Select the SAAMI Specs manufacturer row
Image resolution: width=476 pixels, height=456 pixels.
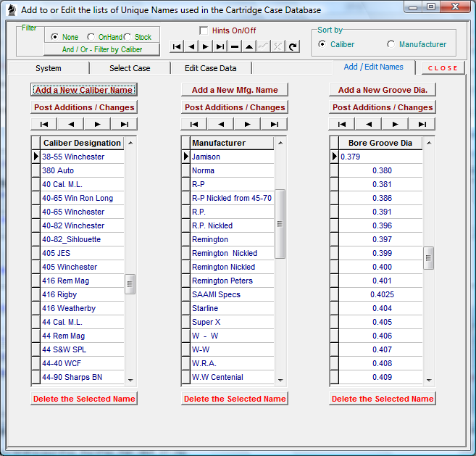(233, 294)
